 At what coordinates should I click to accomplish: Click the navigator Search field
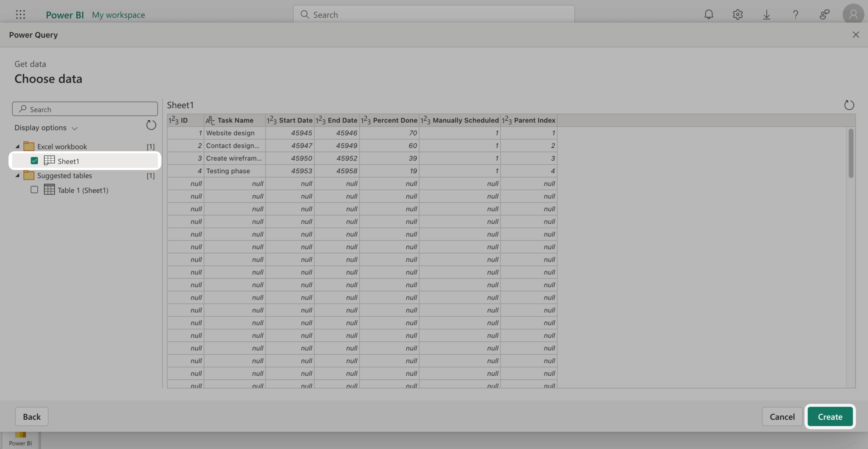85,109
